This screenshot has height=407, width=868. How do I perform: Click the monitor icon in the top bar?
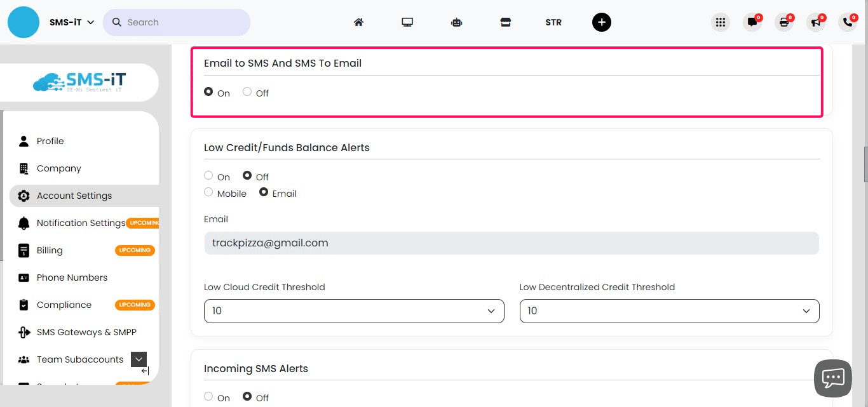[407, 22]
